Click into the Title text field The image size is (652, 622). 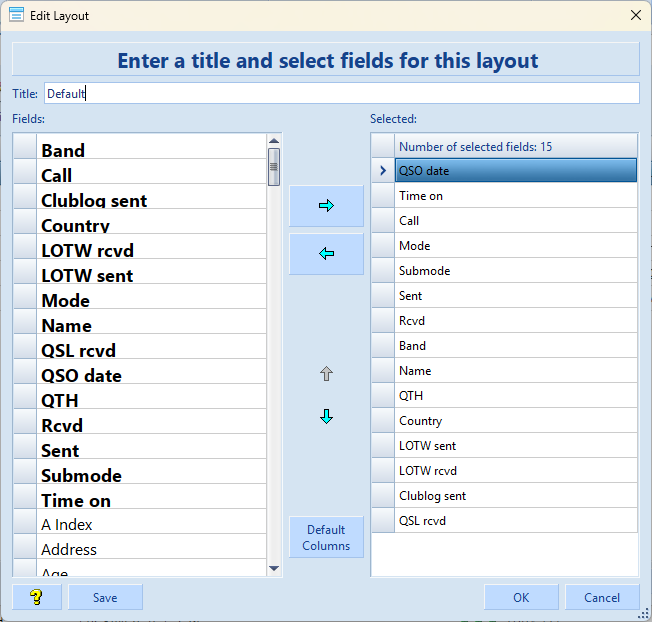coord(340,93)
